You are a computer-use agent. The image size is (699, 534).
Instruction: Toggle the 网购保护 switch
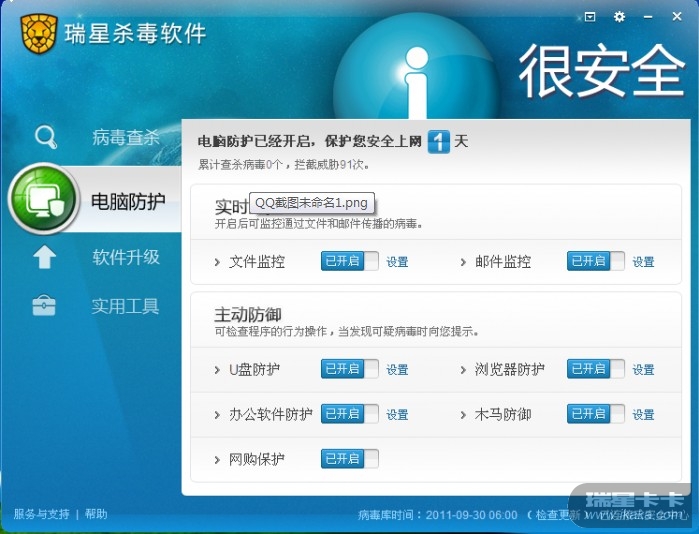[x=350, y=459]
